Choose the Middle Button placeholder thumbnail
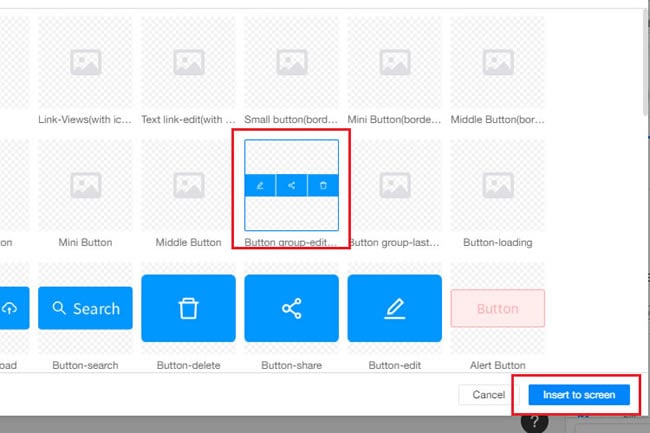The height and width of the screenshot is (433, 650). 189,185
